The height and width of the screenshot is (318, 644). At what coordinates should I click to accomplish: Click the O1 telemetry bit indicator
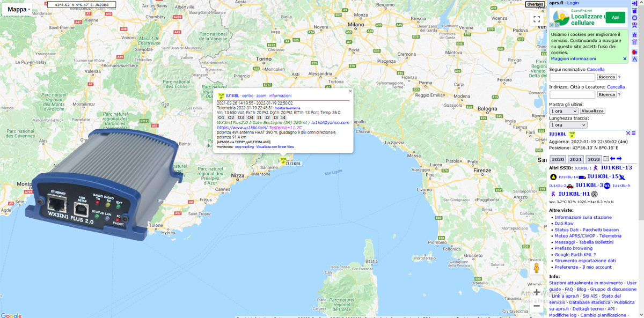(221, 117)
